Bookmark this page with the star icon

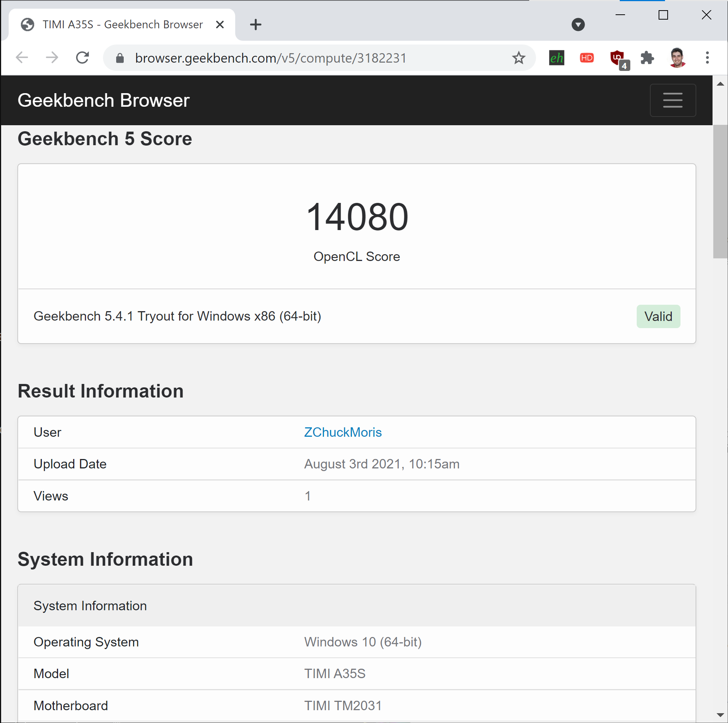[519, 58]
